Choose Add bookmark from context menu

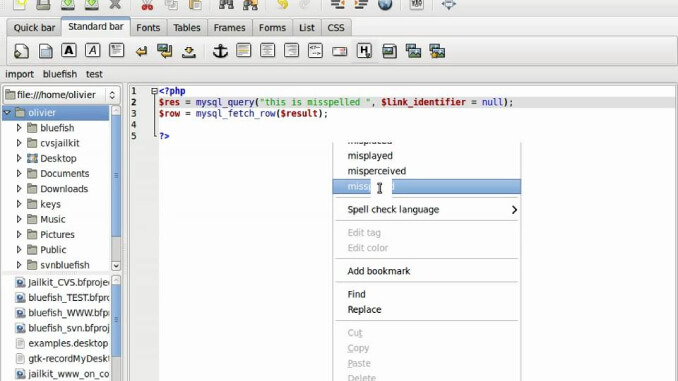426,271
